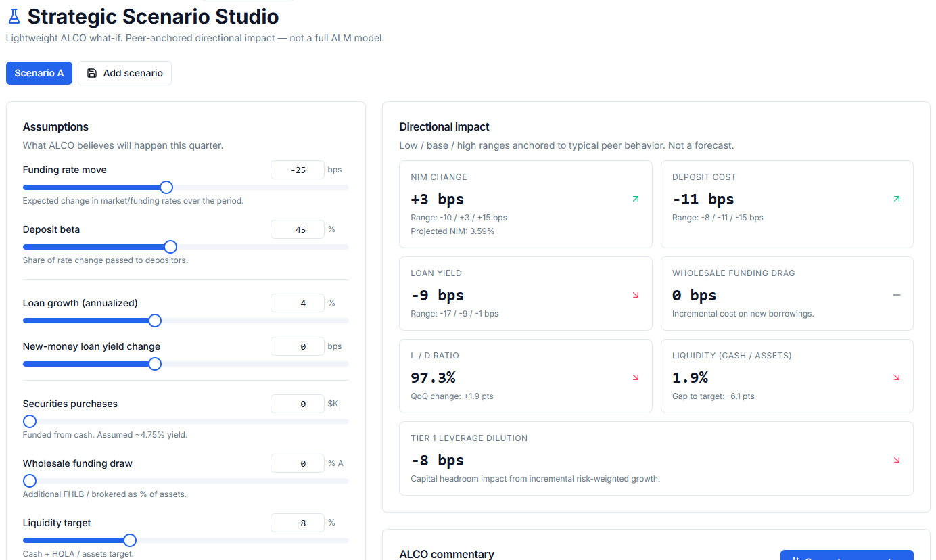936x560 pixels.
Task: Click the flat dash icon on Wholesale Funding Drag
Action: pyautogui.click(x=897, y=295)
